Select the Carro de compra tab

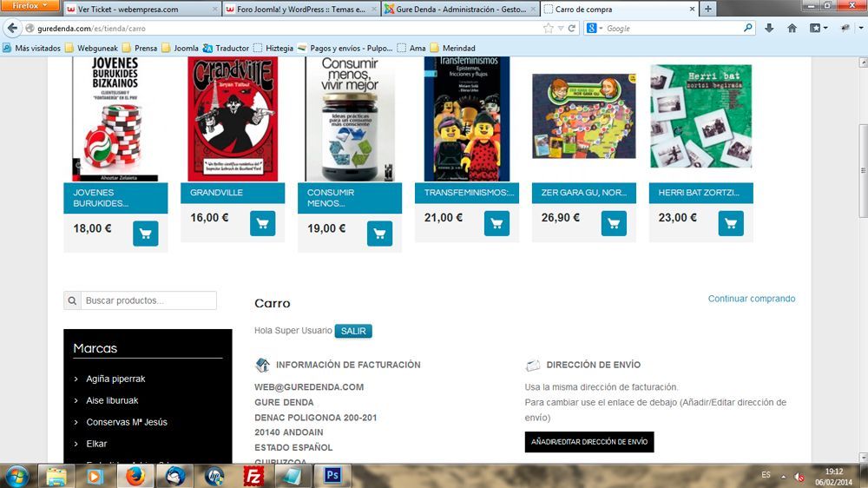click(619, 9)
